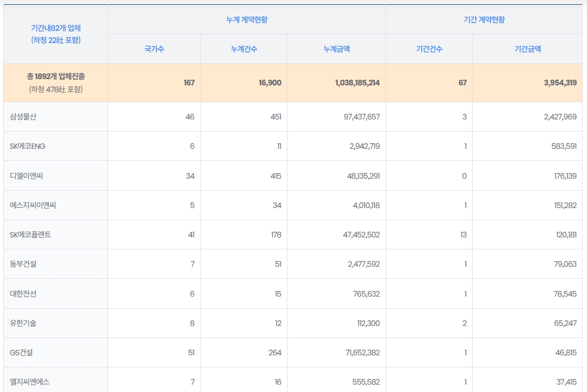
Task: Click the 누계 계약현황 group header
Action: click(x=247, y=19)
